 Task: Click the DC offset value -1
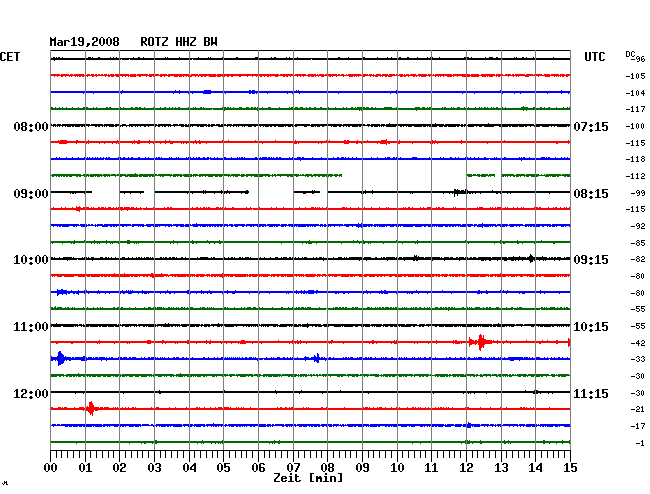click(x=640, y=443)
